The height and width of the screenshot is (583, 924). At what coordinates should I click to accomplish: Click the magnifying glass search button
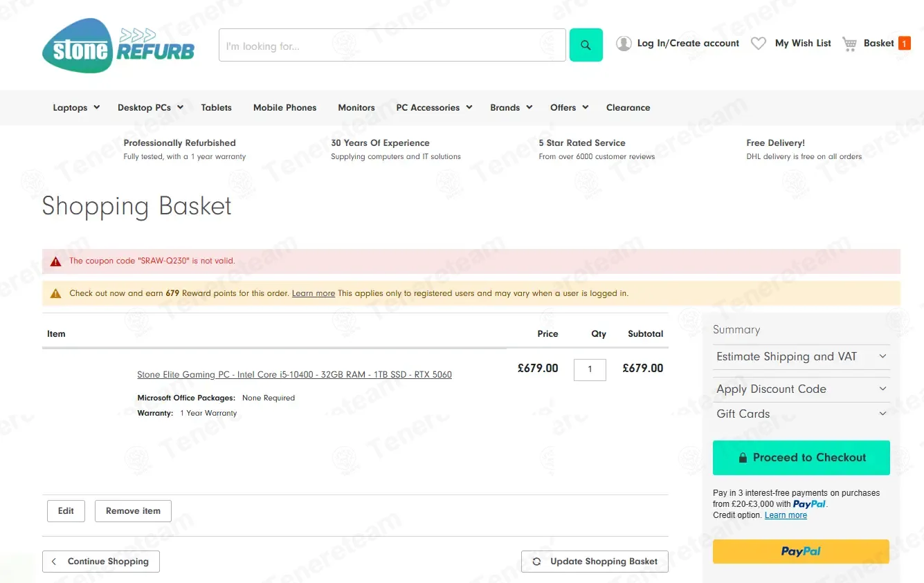pos(586,45)
